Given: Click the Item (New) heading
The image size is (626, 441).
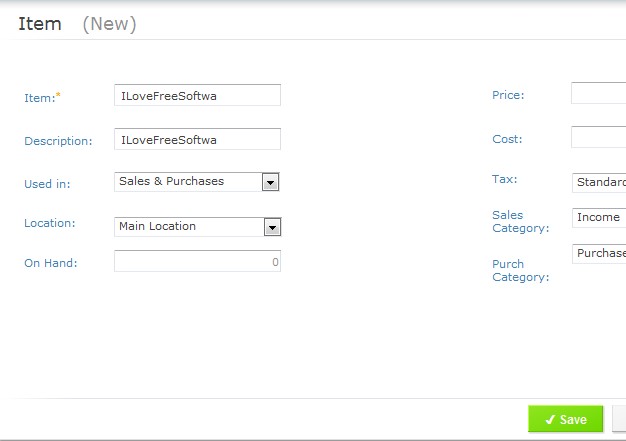Looking at the screenshot, I should pos(77,24).
